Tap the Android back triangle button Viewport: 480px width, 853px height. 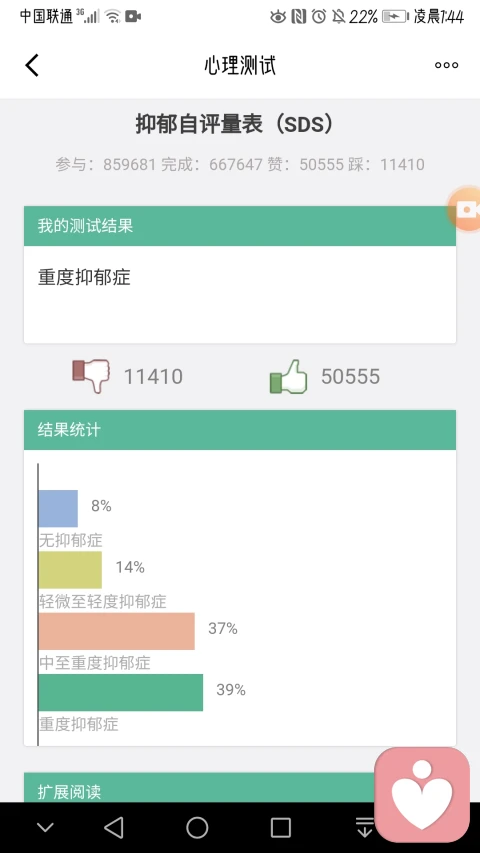[114, 827]
